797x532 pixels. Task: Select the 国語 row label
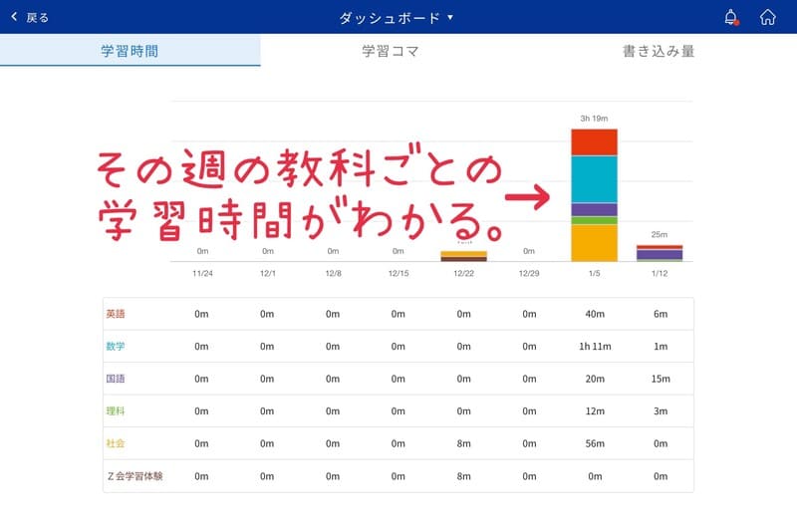click(116, 379)
